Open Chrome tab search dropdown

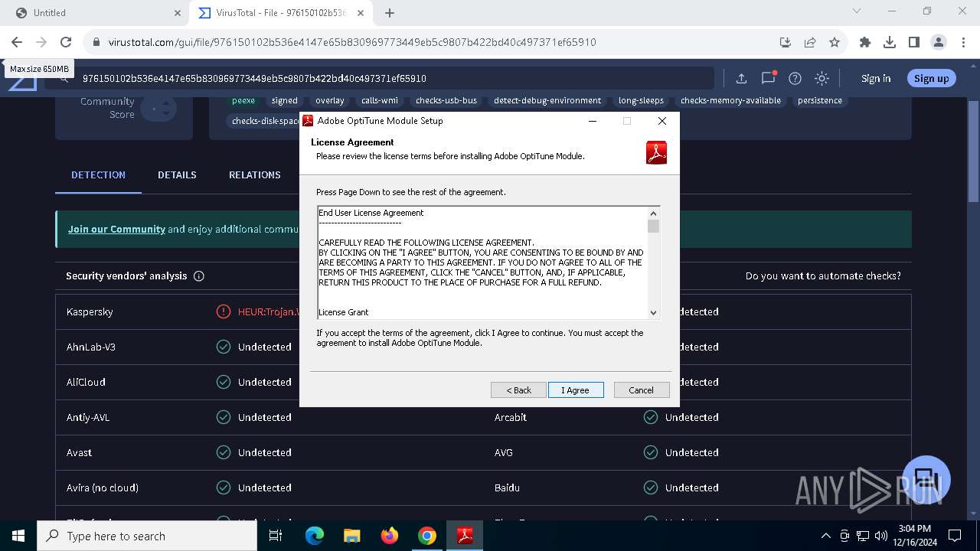click(857, 11)
